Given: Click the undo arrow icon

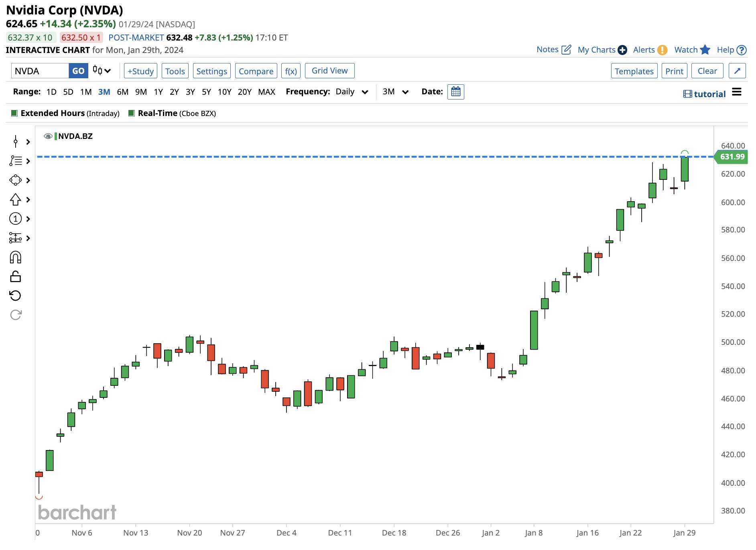Looking at the screenshot, I should click(15, 296).
